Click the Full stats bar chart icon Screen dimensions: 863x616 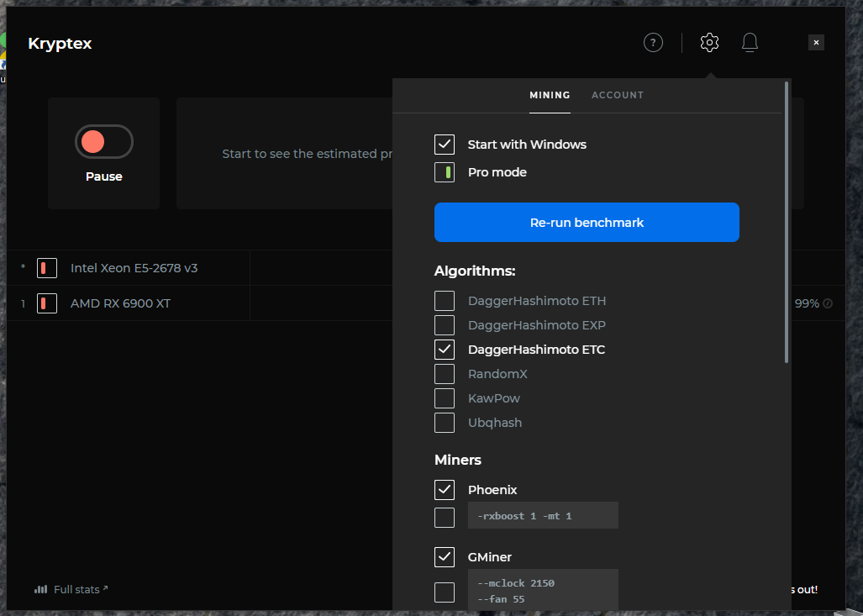point(40,590)
